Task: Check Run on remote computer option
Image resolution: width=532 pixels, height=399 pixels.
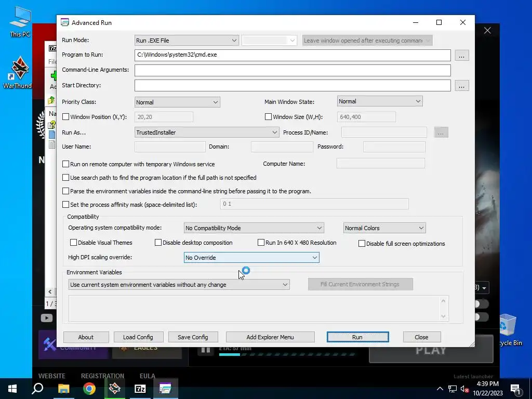Action: coord(66,164)
